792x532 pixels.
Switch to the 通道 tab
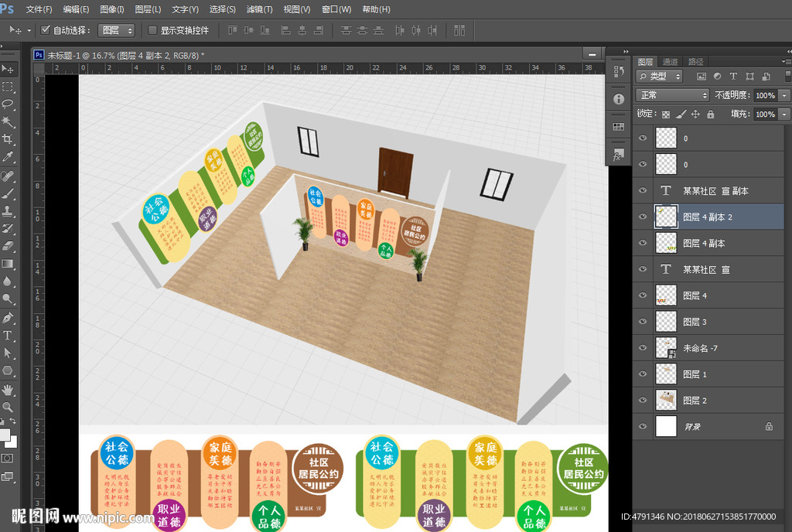pos(670,62)
